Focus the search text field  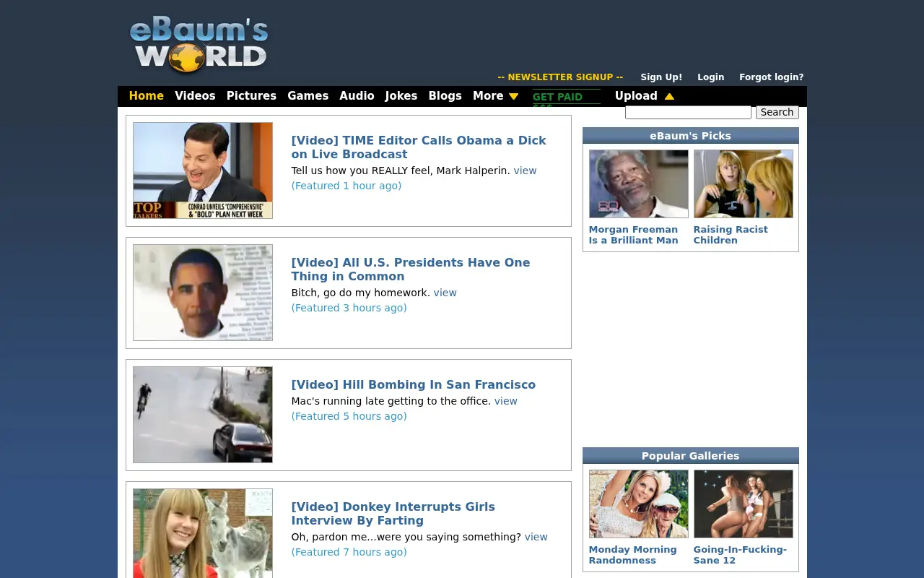[688, 112]
